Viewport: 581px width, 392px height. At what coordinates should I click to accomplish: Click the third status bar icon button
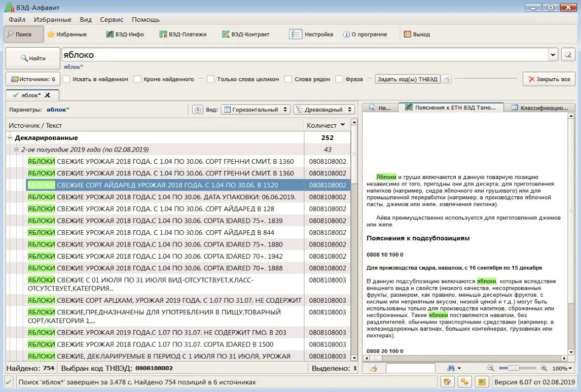click(481, 382)
